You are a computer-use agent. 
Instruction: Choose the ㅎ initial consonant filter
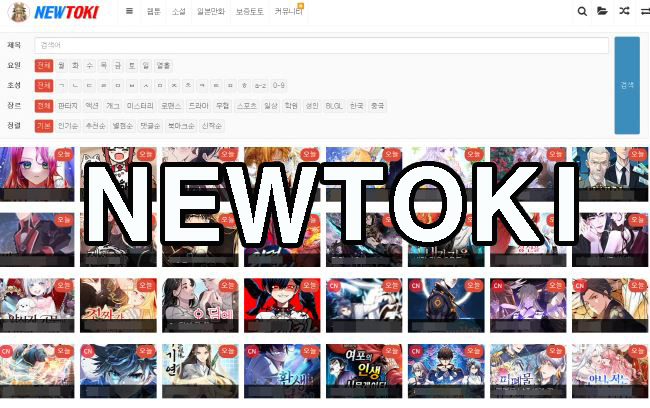pos(245,85)
